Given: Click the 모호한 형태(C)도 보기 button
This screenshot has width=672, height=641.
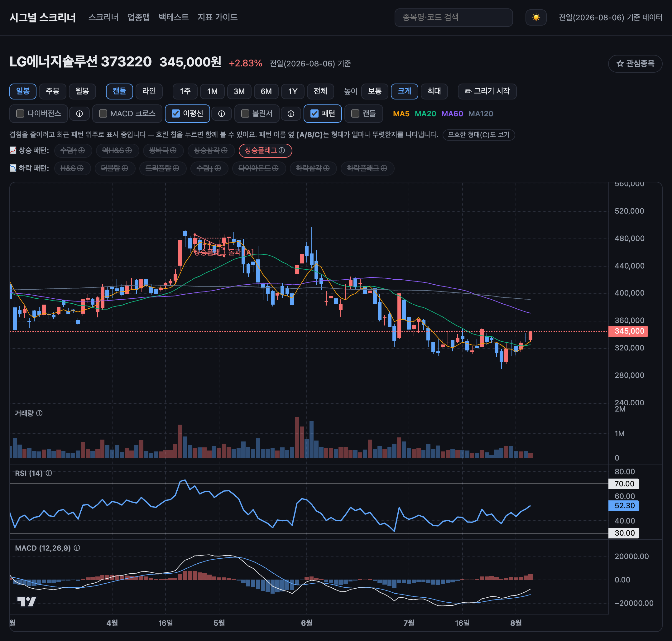Looking at the screenshot, I should [x=479, y=135].
